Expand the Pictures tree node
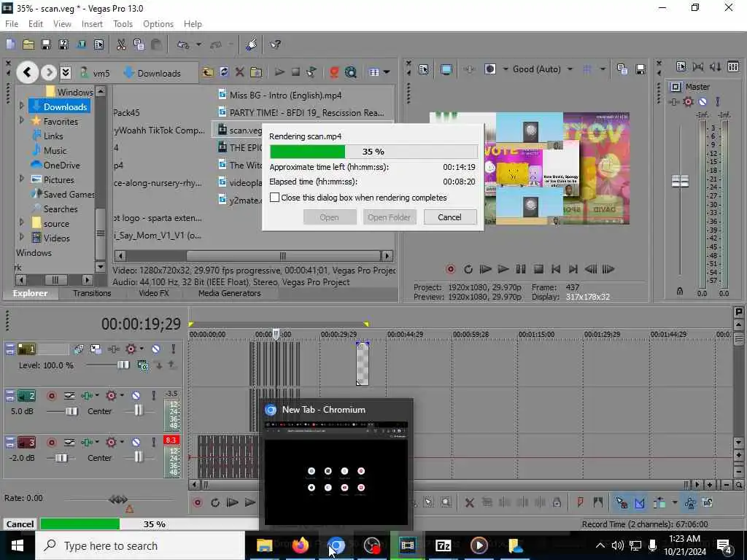Image resolution: width=747 pixels, height=560 pixels. [x=21, y=179]
